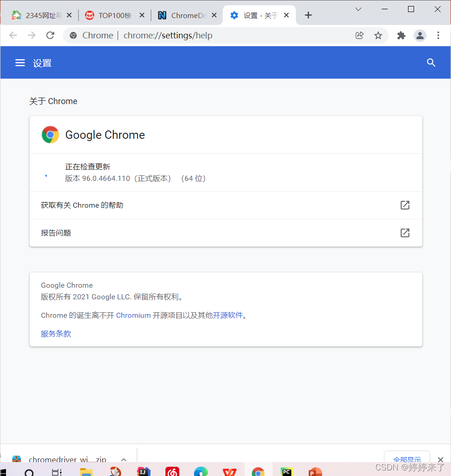Image resolution: width=451 pixels, height=476 pixels.
Task: Open the 报告问题 row
Action: [x=225, y=233]
